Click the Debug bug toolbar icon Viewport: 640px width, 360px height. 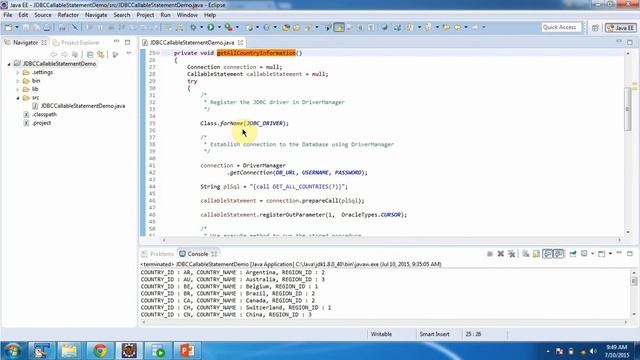[193, 27]
